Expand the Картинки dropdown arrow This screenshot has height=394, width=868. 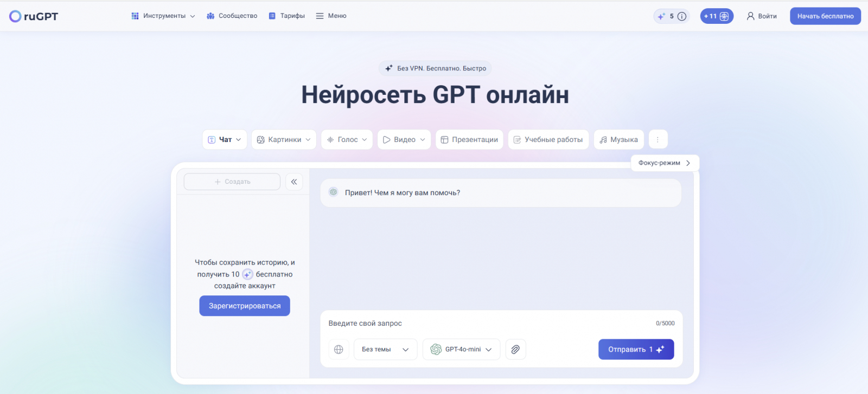point(308,140)
